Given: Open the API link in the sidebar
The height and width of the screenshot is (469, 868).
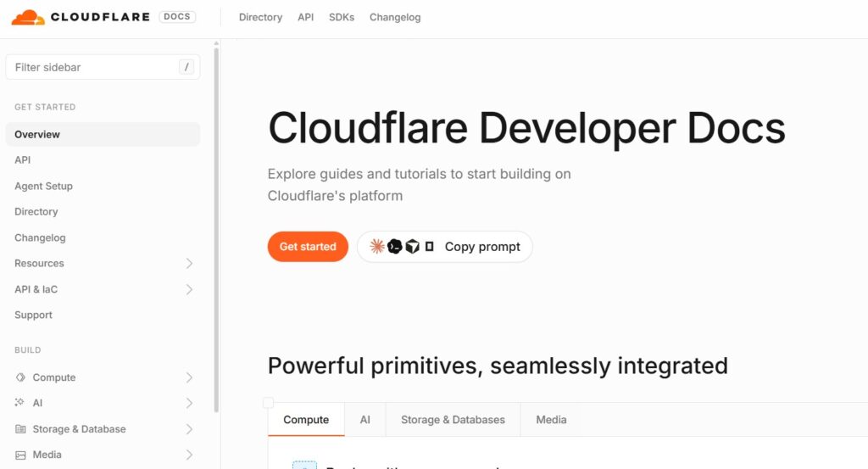Looking at the screenshot, I should coord(23,160).
